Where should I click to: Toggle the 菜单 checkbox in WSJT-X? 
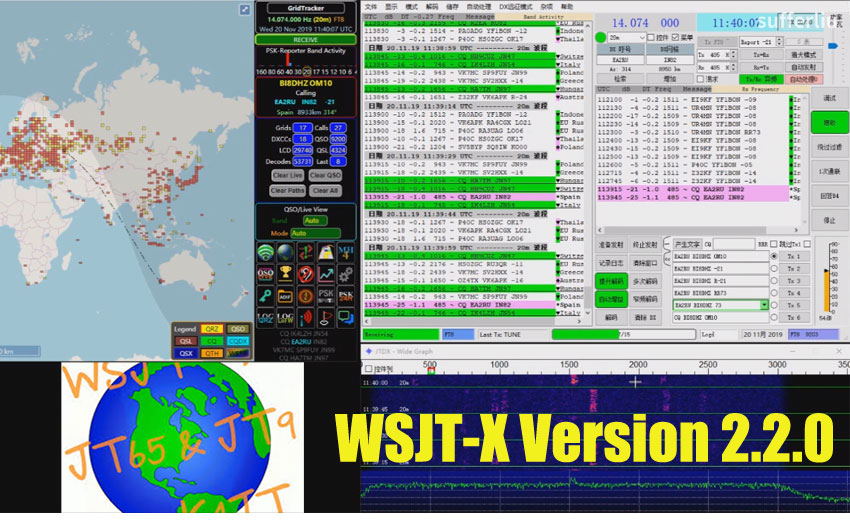[675, 37]
